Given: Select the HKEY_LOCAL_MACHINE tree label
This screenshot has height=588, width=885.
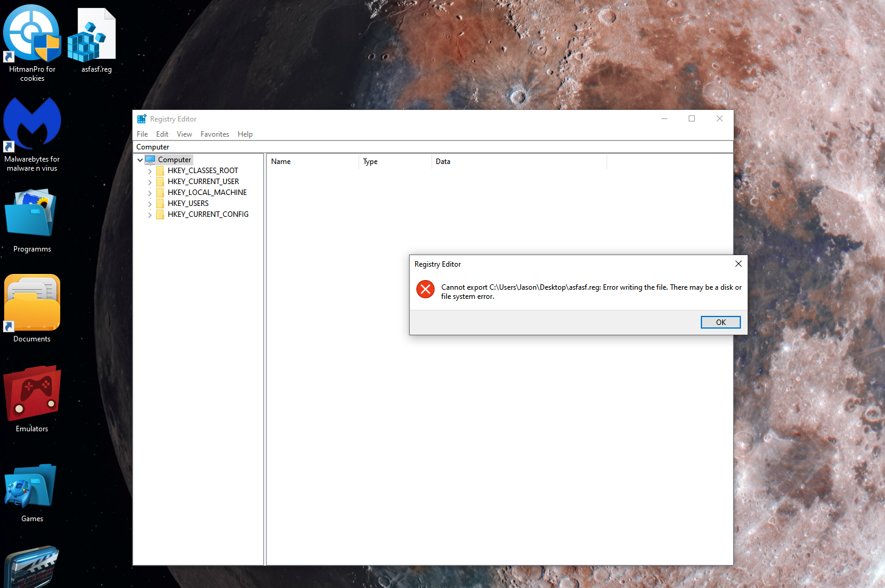Looking at the screenshot, I should pos(207,193).
